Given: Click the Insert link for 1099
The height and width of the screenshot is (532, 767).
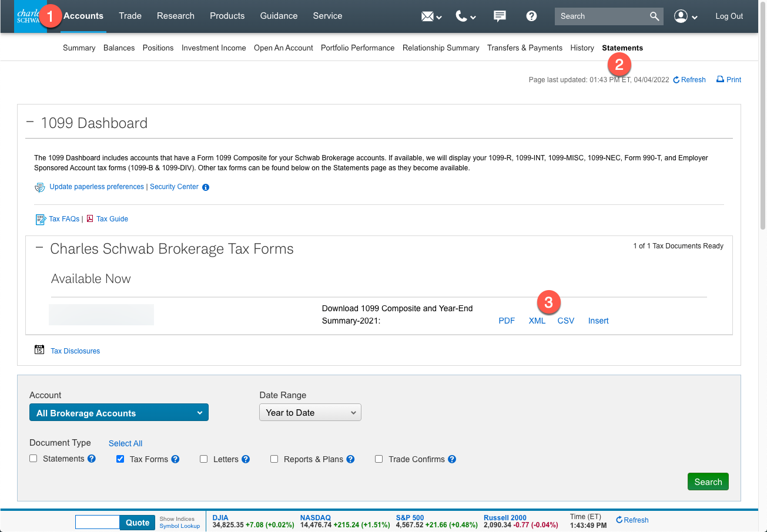Looking at the screenshot, I should (598, 321).
